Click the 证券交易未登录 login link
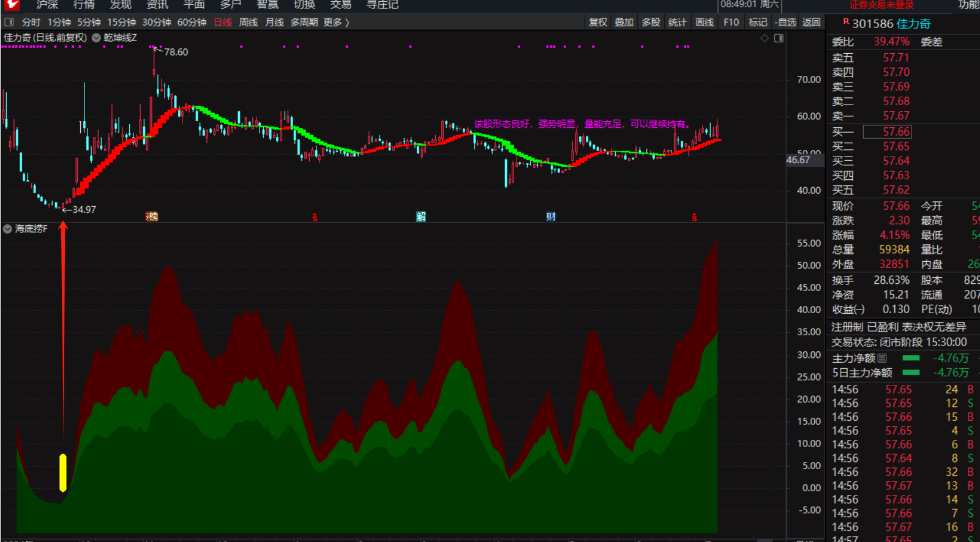980x542 pixels. (881, 5)
